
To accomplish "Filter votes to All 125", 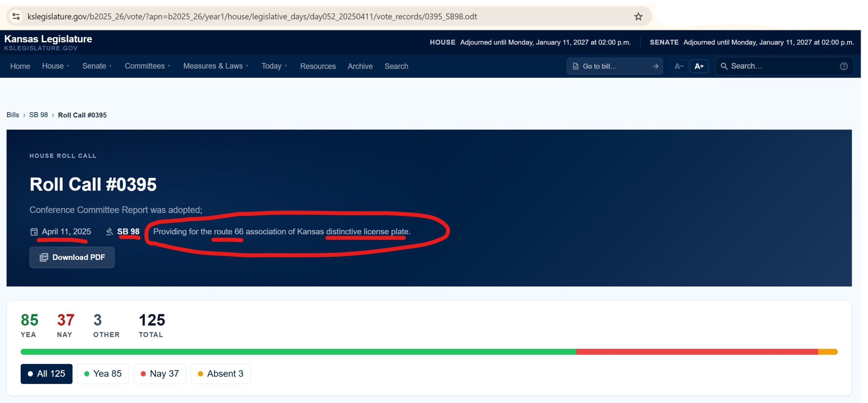I will 46,374.
